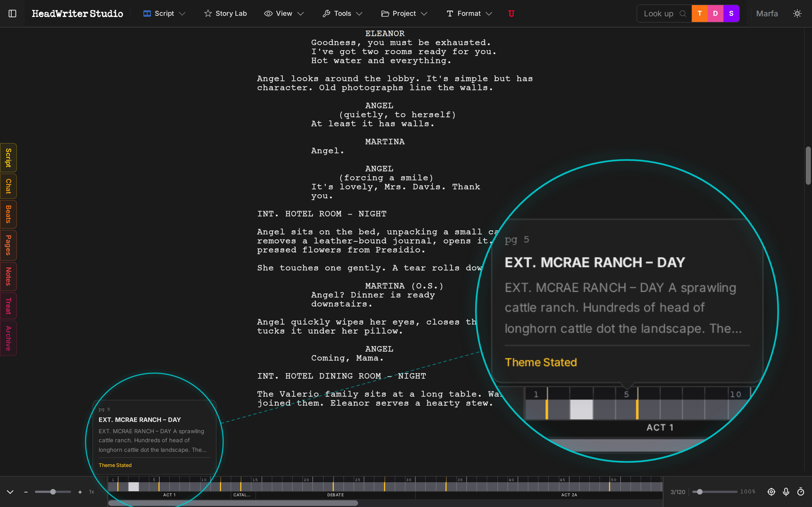
Task: Open the Format dropdown
Action: [x=468, y=14]
